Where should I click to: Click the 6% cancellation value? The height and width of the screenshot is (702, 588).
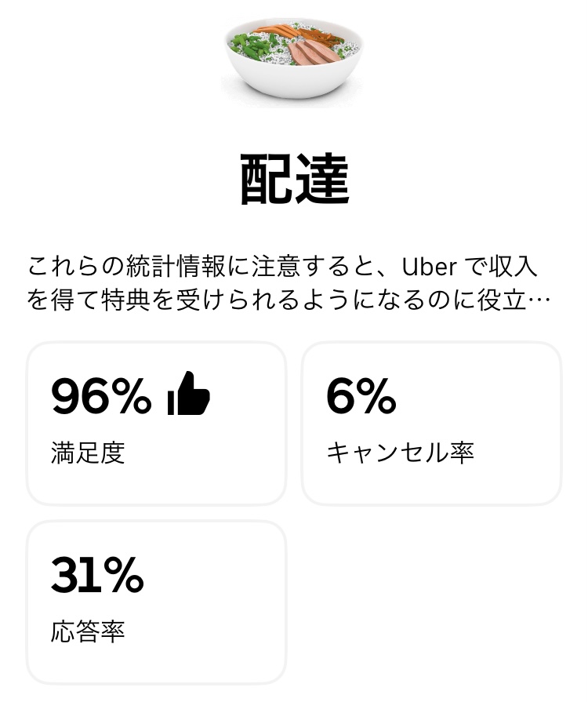click(361, 395)
